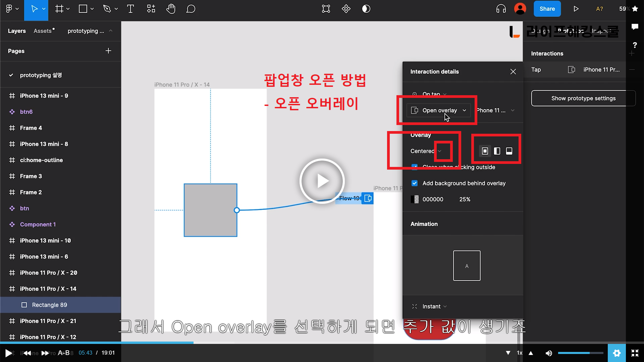Open the Open overlay action dropdown

tap(439, 110)
